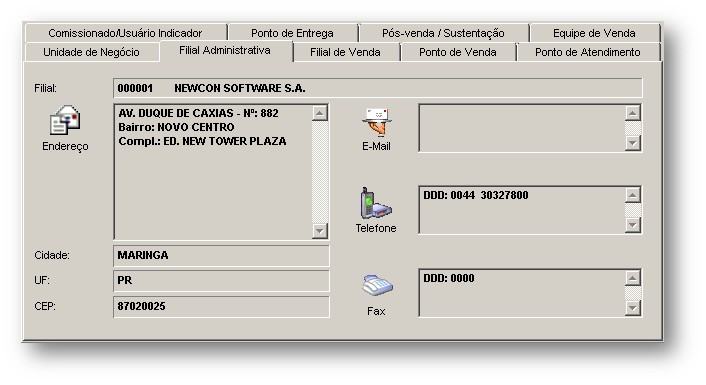706x385 pixels.
Task: Open the Ponto de Entrega tab
Action: coord(292,33)
